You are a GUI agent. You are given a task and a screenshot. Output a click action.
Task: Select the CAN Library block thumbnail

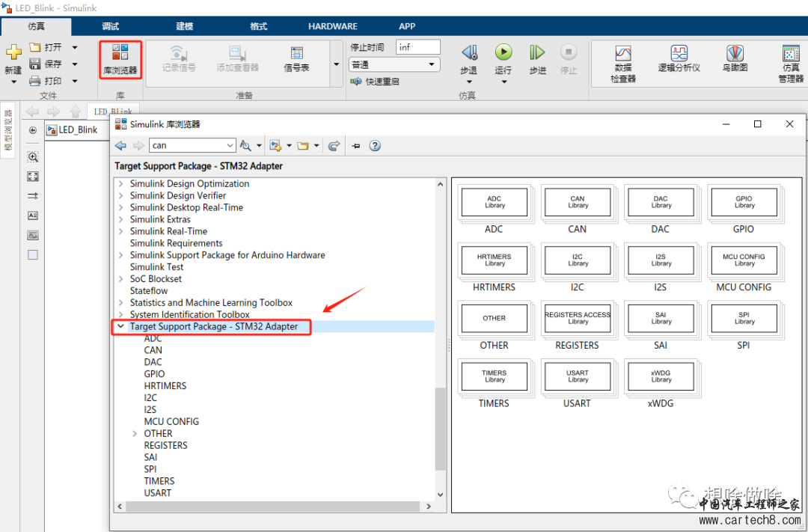[x=577, y=203]
